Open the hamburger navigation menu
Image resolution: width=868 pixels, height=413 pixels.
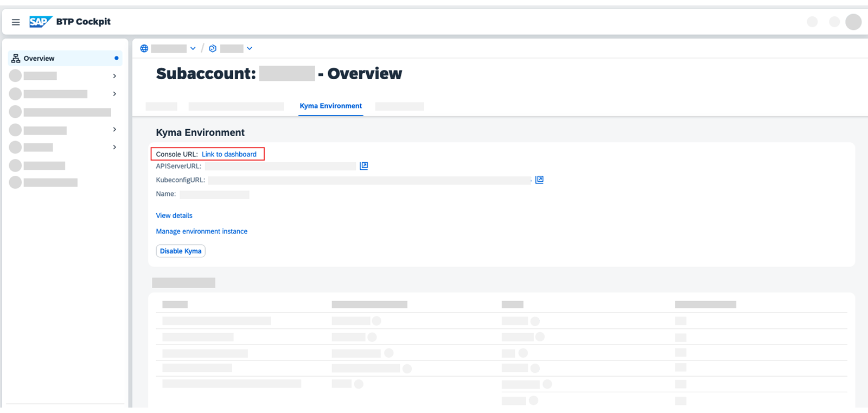(16, 22)
